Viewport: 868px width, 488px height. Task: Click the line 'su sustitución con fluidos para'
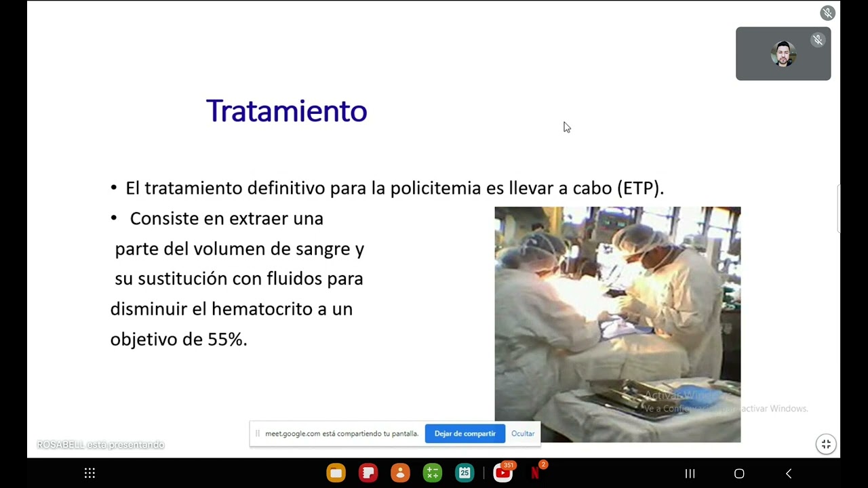239,279
